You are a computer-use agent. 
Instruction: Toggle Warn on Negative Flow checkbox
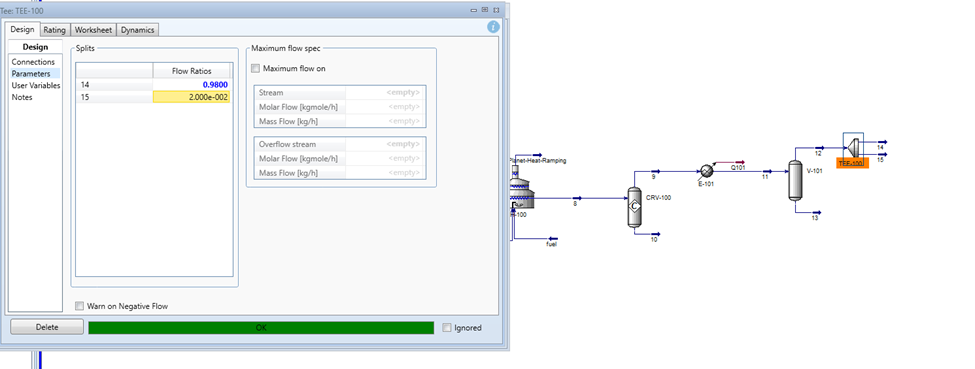pos(79,306)
